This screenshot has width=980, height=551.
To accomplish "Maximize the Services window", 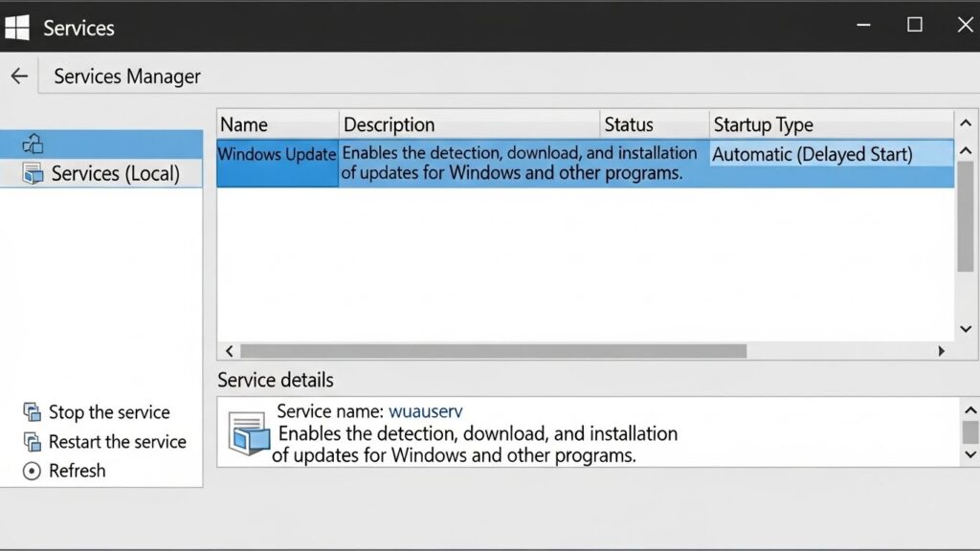I will pos(915,25).
